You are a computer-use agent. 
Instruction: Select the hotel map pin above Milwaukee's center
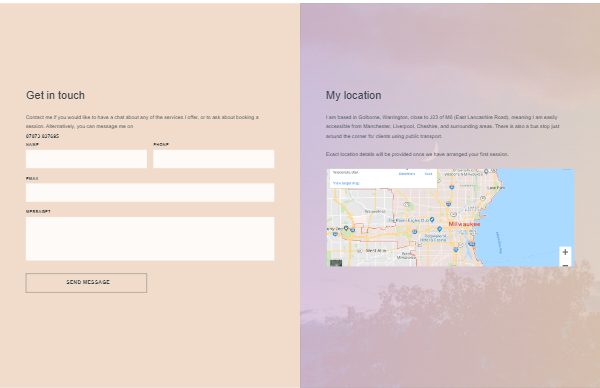432,220
